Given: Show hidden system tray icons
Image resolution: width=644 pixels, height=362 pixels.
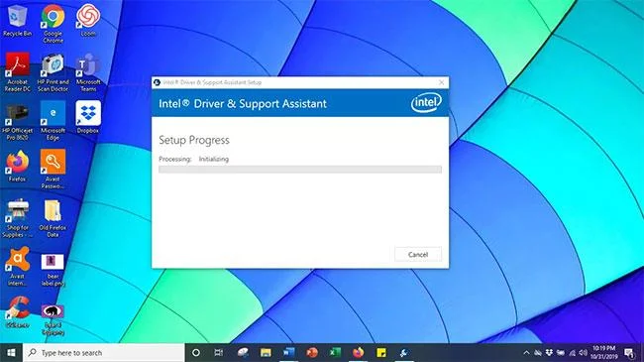Looking at the screenshot, I should point(526,352).
